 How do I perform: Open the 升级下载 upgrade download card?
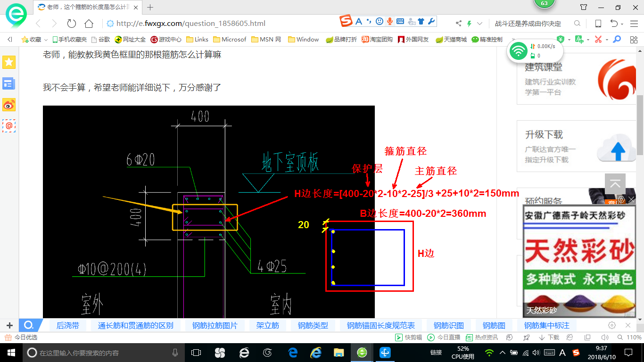click(x=577, y=147)
